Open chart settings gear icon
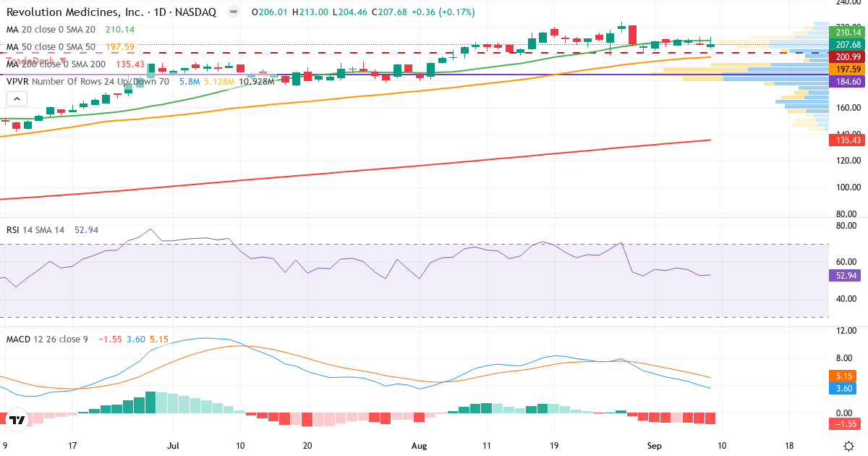This screenshot has height=456, width=868. (848, 446)
